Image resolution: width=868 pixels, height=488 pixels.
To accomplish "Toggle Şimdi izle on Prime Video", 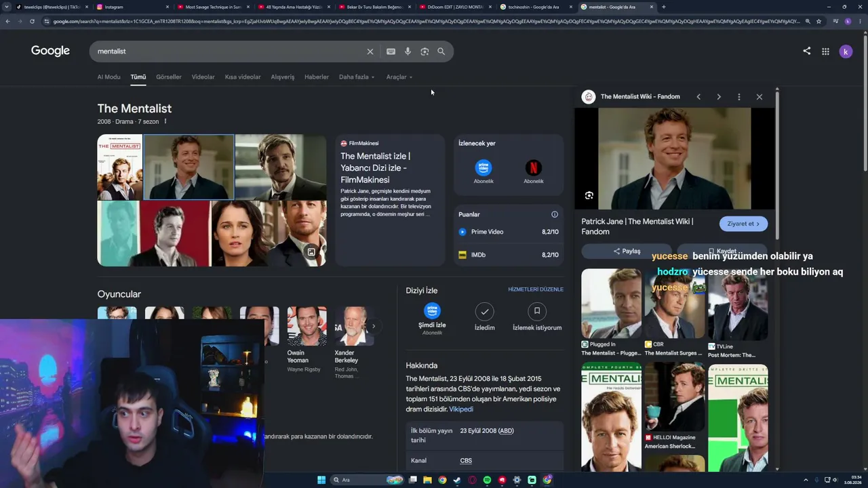I will 432,319.
